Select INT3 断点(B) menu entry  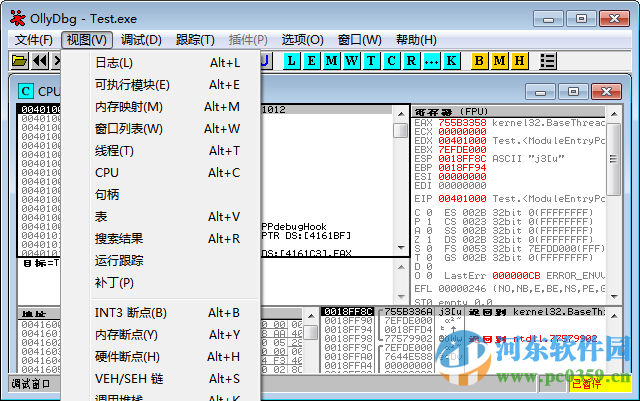[x=160, y=313]
